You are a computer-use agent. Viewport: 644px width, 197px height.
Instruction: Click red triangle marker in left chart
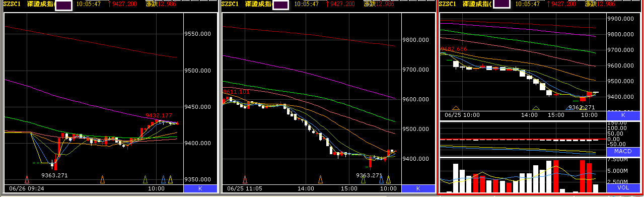point(27,179)
